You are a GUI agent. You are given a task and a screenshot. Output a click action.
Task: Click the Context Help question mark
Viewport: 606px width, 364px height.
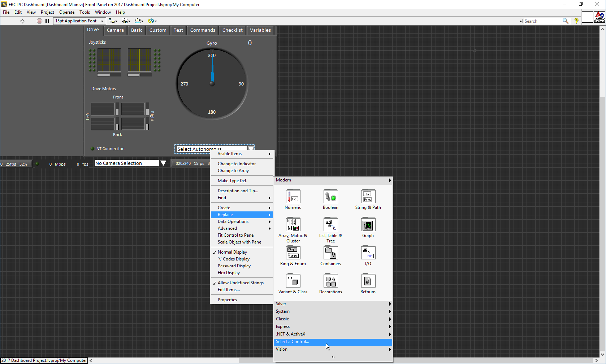(x=576, y=21)
